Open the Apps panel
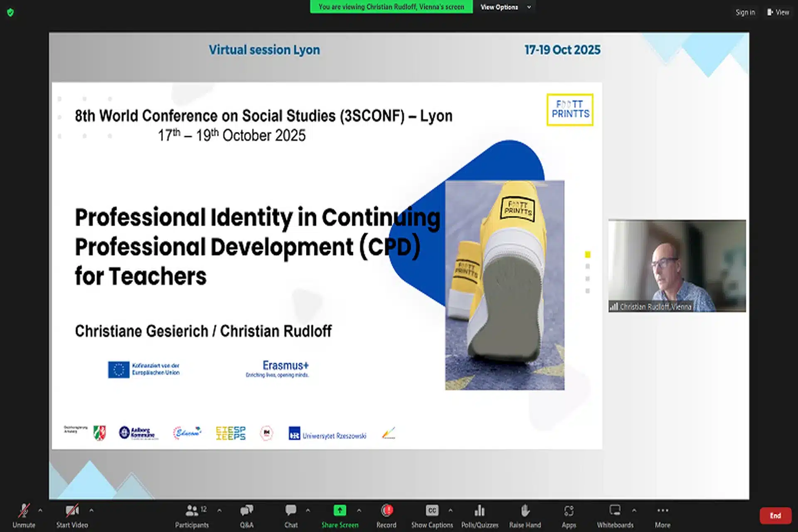798x532 pixels. coord(569,515)
